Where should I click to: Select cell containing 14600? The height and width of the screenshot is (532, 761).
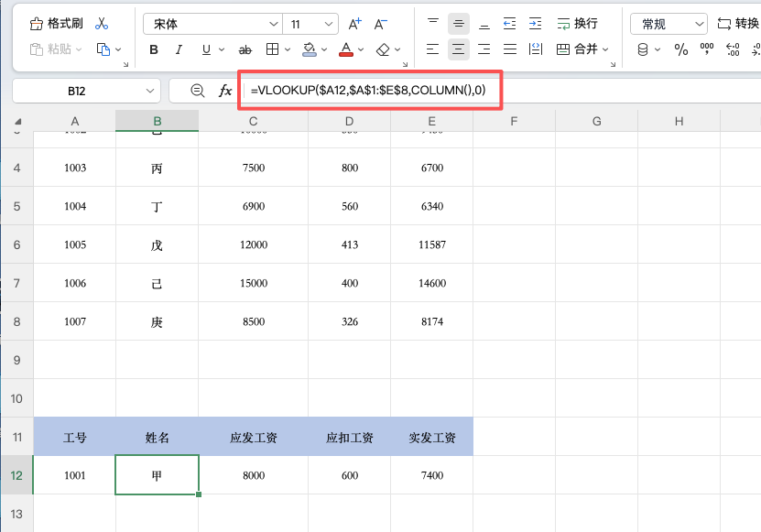pyautogui.click(x=432, y=283)
